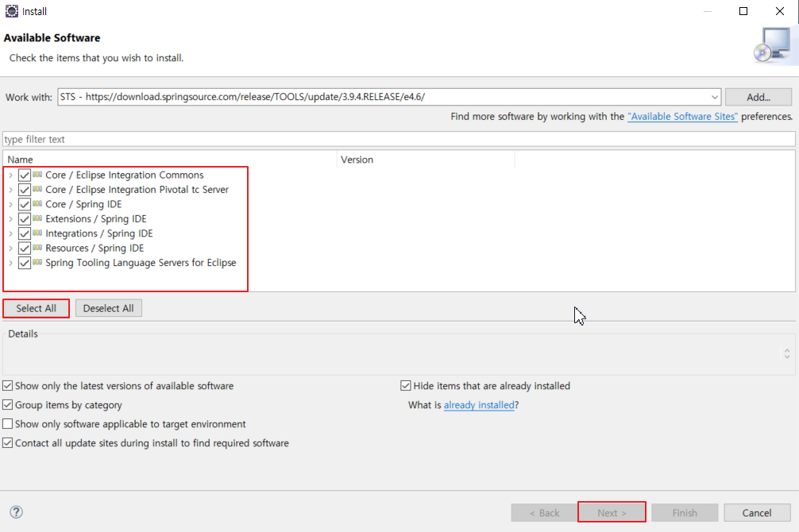This screenshot has height=532, width=799.
Task: Expand the Extensions / Spring IDE node
Action: pyautogui.click(x=10, y=219)
